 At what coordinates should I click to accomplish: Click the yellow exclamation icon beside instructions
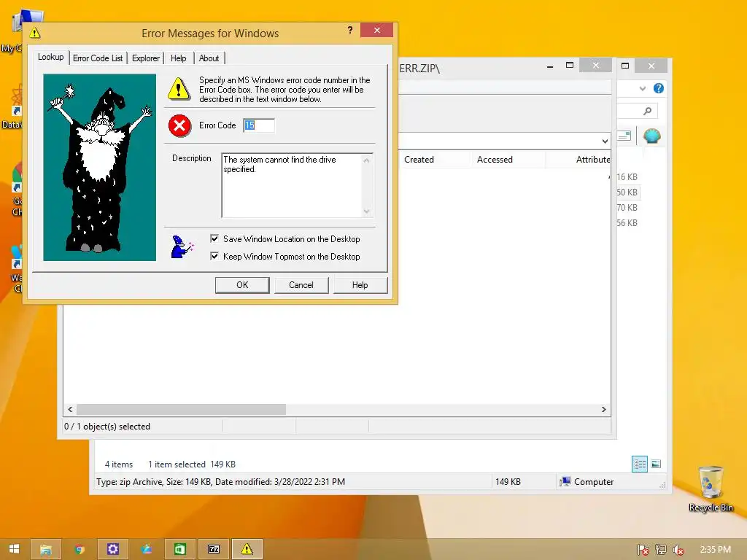(x=179, y=88)
